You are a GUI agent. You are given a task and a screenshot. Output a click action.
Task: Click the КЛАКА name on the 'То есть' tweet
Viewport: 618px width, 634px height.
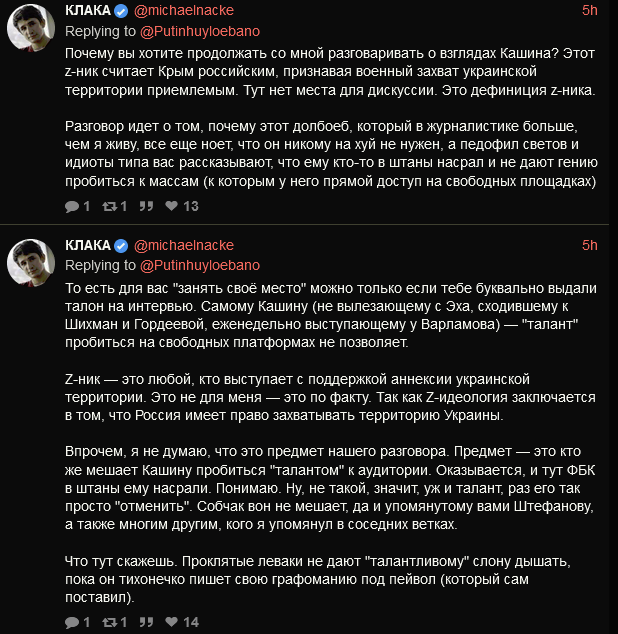(x=87, y=246)
